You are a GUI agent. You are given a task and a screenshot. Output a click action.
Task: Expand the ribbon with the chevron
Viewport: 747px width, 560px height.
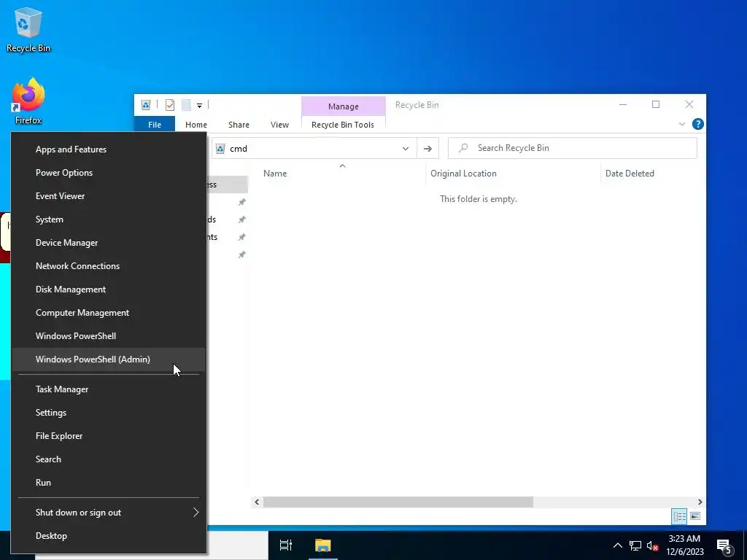click(x=682, y=124)
